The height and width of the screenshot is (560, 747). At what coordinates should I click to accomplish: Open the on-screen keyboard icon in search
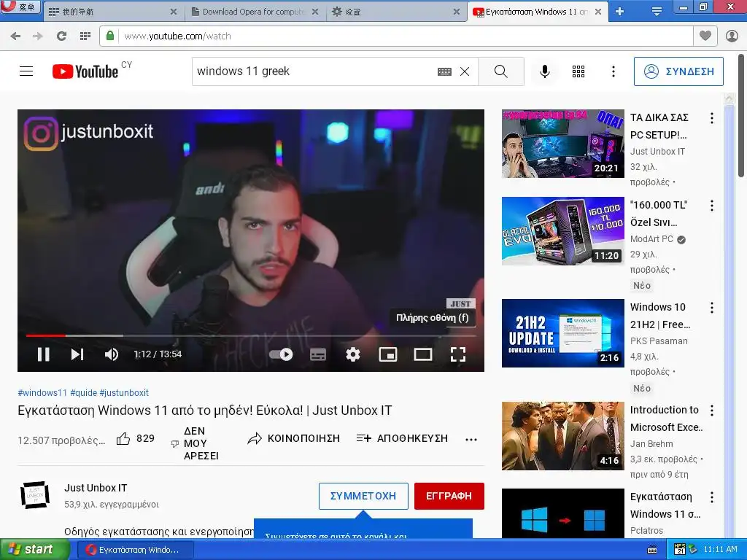tap(444, 71)
